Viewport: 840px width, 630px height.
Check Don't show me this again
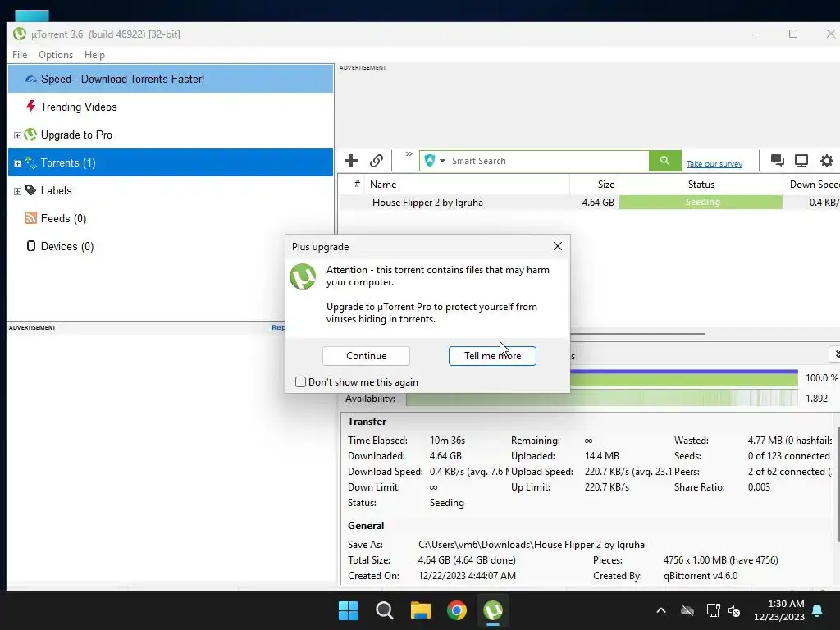pyautogui.click(x=300, y=382)
